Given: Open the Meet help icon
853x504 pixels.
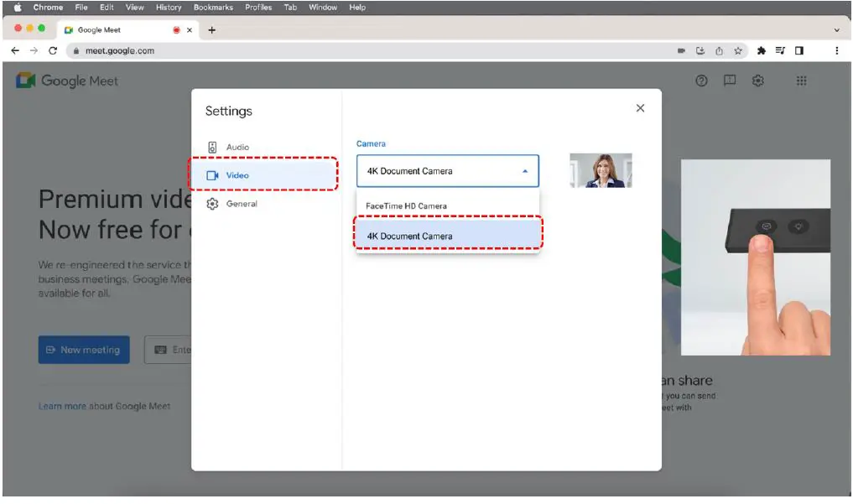Looking at the screenshot, I should (701, 81).
